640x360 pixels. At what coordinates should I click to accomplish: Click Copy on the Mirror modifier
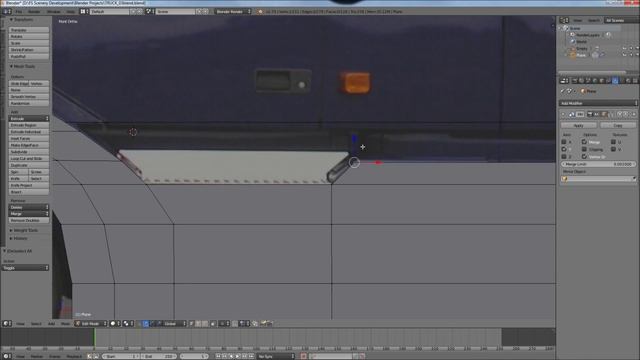coord(618,126)
